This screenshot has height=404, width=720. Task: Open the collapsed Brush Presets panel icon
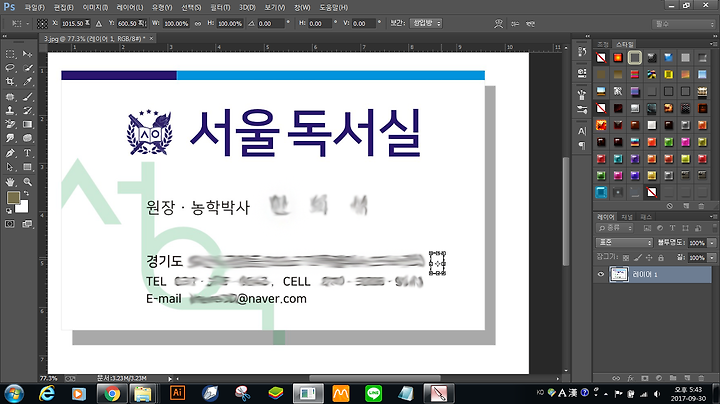pyautogui.click(x=582, y=109)
